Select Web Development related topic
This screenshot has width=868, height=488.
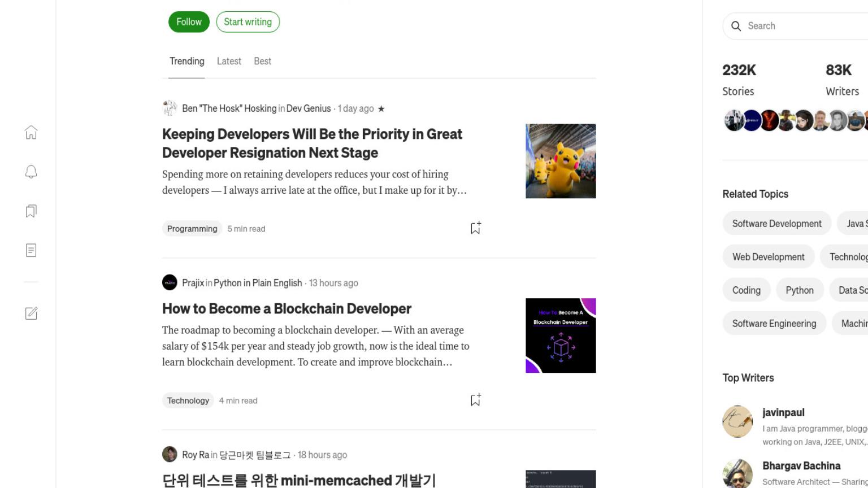[769, 257]
